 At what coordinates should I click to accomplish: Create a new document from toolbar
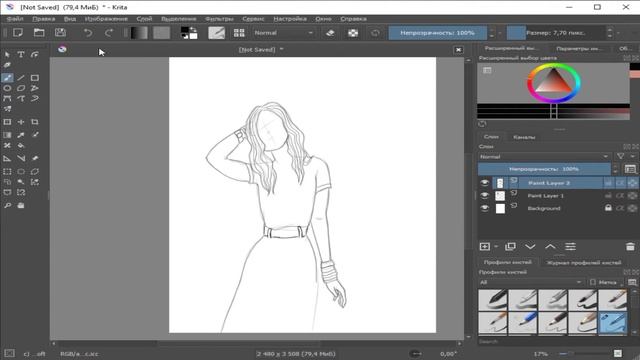(18, 33)
